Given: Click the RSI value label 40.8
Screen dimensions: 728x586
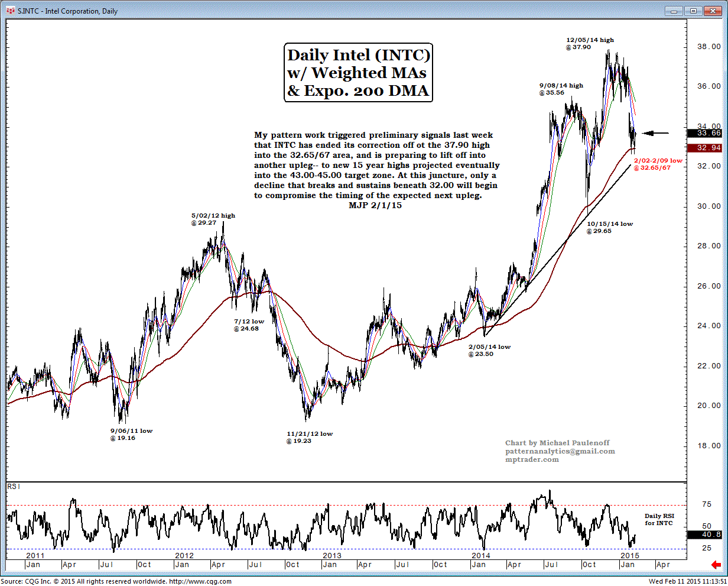Looking at the screenshot, I should (x=704, y=535).
